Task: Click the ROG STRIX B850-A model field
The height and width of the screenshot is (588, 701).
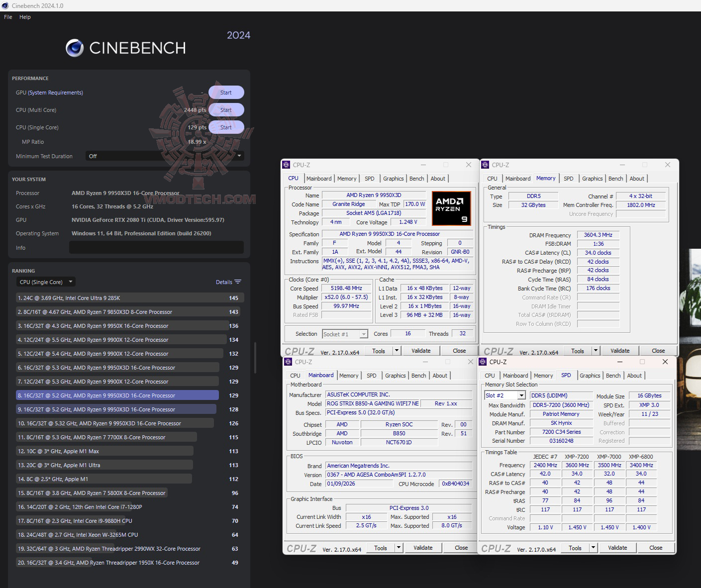Action: coord(373,403)
